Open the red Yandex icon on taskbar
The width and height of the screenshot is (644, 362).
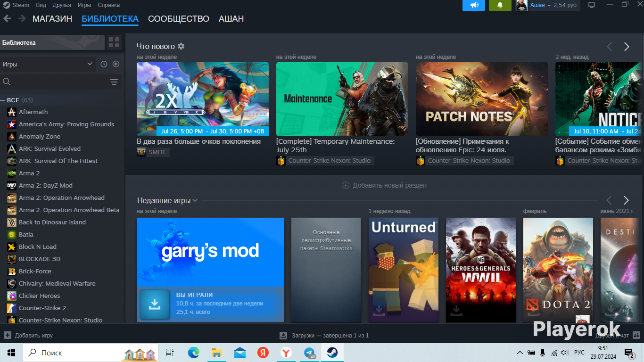(263, 353)
